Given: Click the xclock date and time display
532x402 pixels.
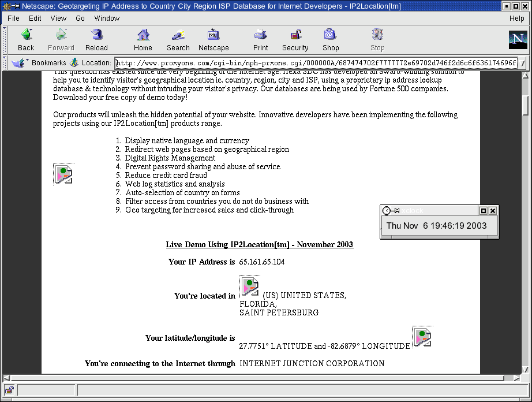Looking at the screenshot, I should [x=436, y=226].
